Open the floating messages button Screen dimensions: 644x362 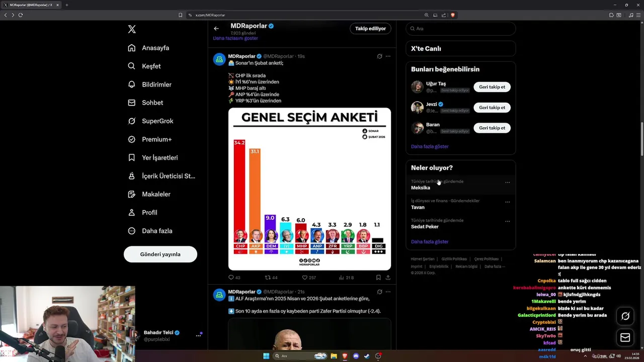click(625, 337)
